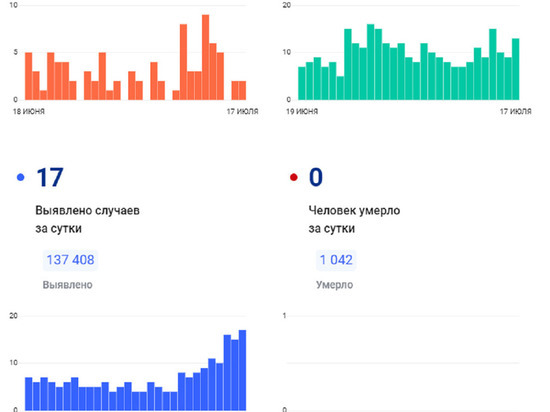This screenshot has width=550, height=412.
Task: Click the Выявлено caption under total
Action: tap(68, 285)
